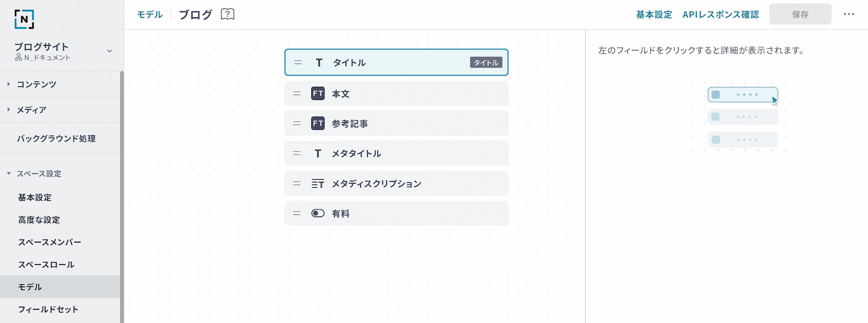Screen dimensions: 868x323
Task: Expand the コンテンツ section
Action: [x=9, y=84]
